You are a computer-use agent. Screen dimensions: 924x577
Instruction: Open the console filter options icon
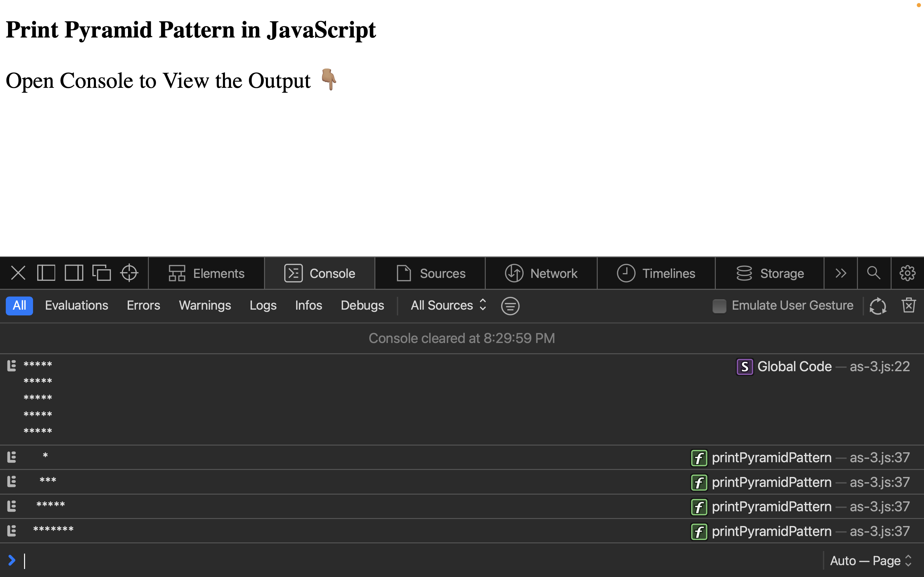tap(510, 305)
